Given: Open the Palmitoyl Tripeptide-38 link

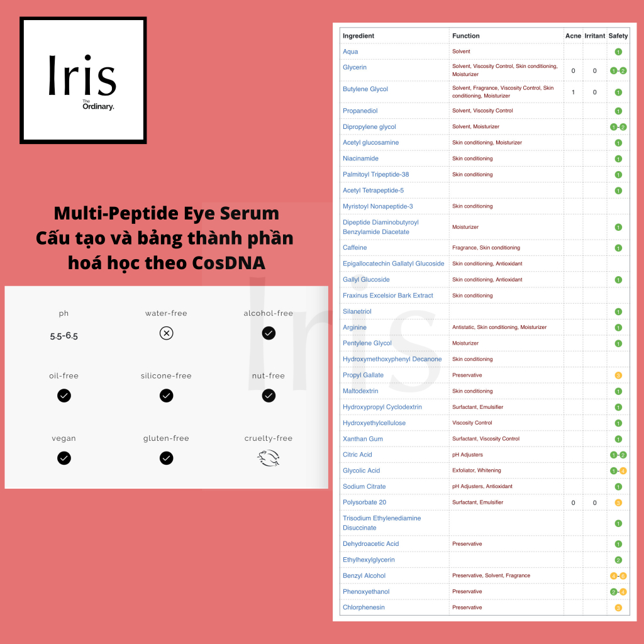Looking at the screenshot, I should [x=375, y=174].
